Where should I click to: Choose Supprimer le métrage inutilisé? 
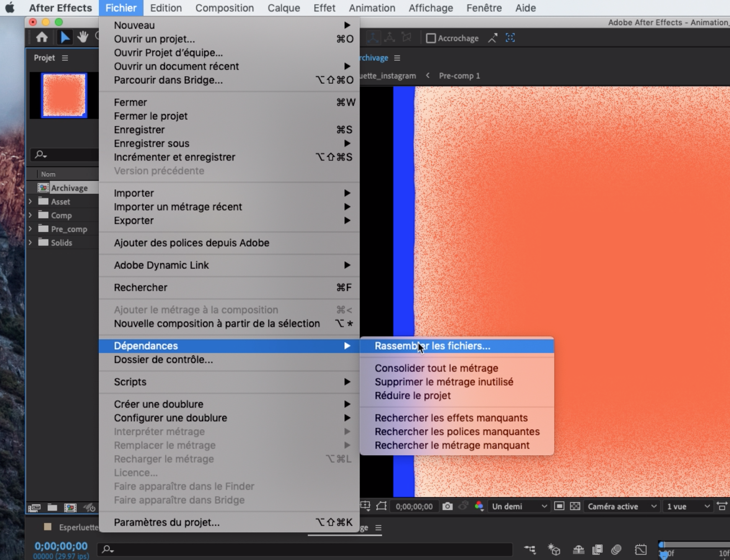(457, 382)
